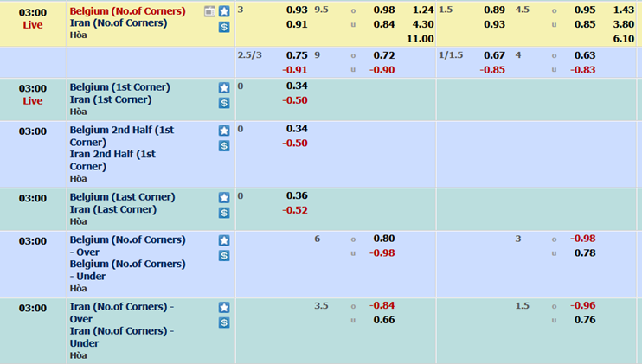This screenshot has height=364, width=642.
Task: Select 1X2 odds 4.30
Action: 423,24
